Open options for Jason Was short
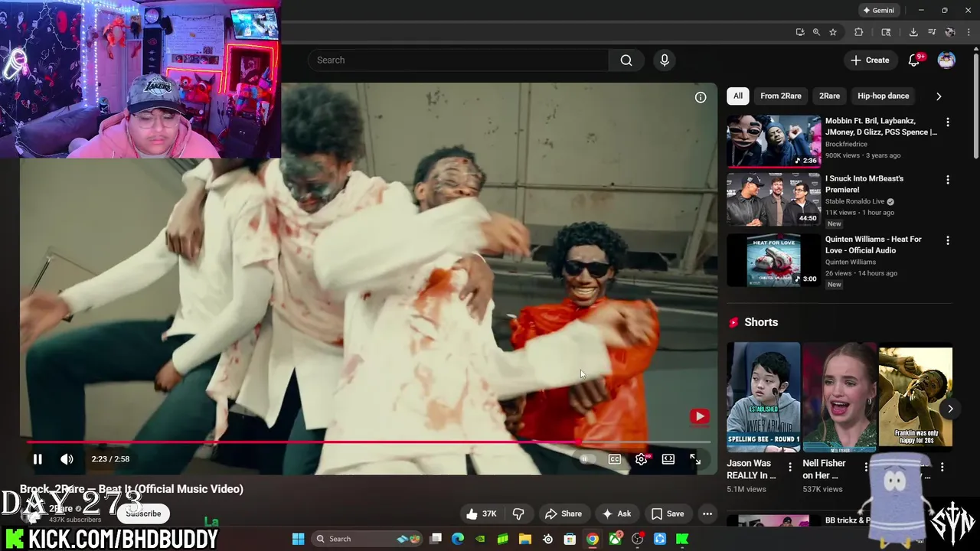Viewport: 980px width, 551px height. coord(790,467)
